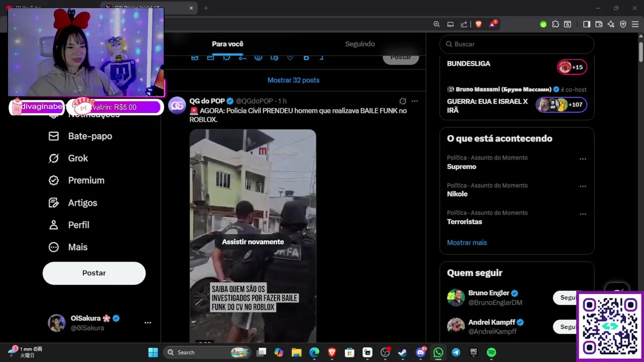This screenshot has width=644, height=362.
Task: Click the Brave Rewards triangle icon
Action: click(x=493, y=24)
